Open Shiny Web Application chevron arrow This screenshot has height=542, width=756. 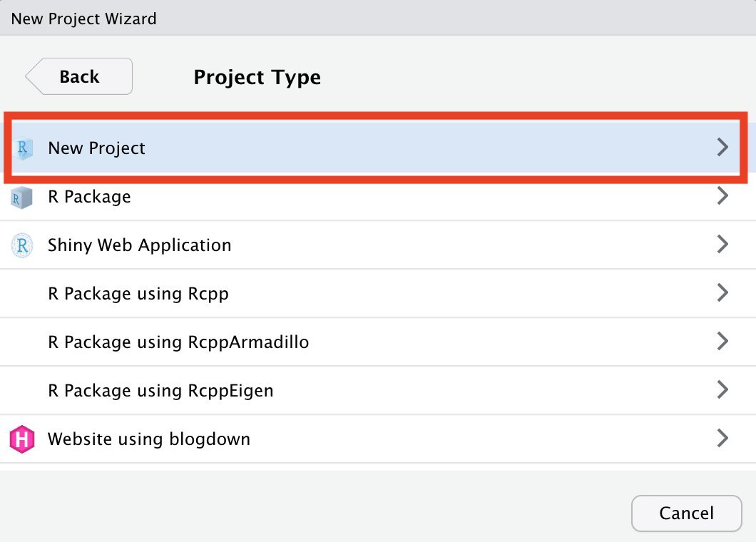pos(722,244)
